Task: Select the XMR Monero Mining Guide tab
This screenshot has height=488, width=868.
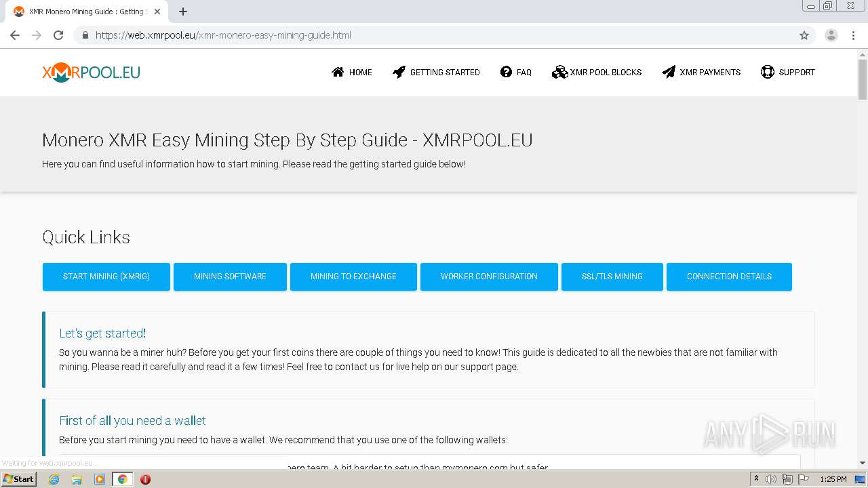Action: (x=86, y=12)
